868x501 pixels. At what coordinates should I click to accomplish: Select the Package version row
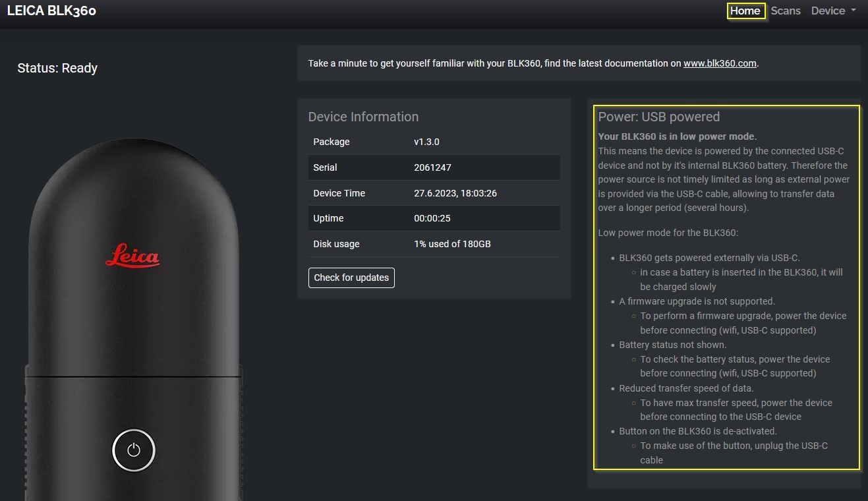(434, 142)
